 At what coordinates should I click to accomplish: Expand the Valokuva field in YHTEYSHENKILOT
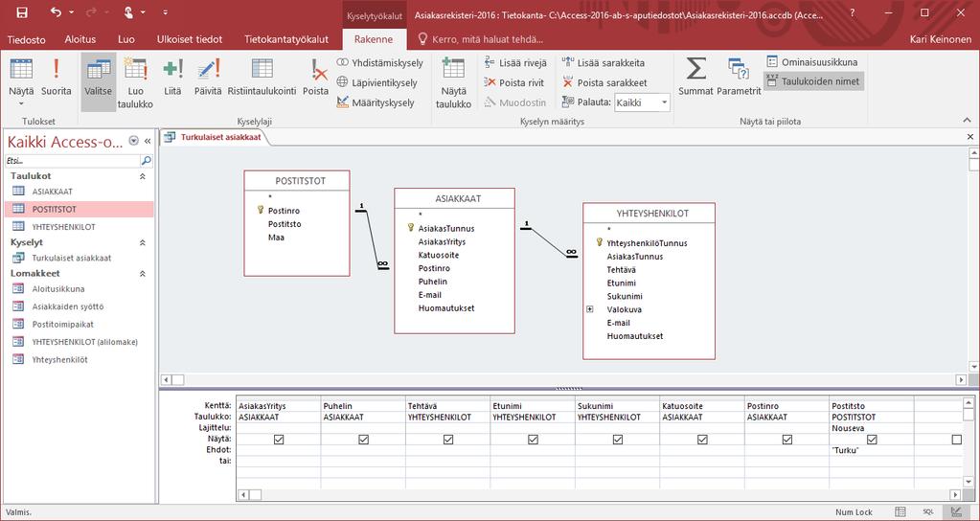(590, 309)
